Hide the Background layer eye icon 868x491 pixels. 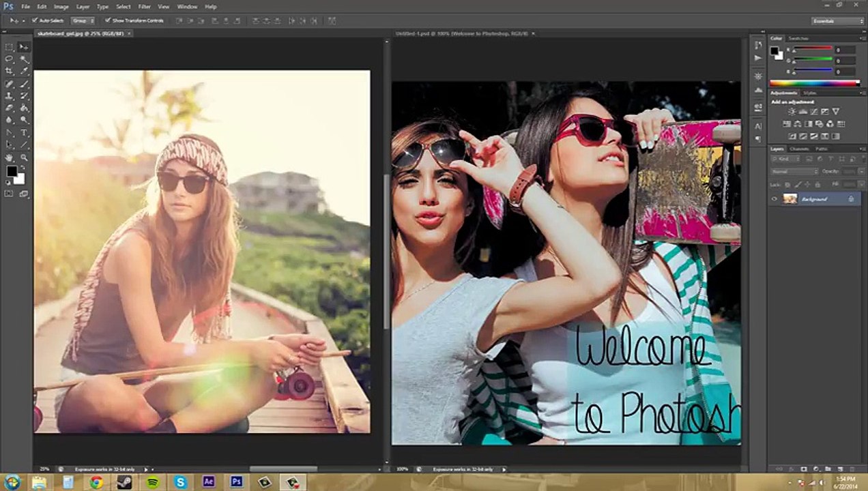point(775,199)
